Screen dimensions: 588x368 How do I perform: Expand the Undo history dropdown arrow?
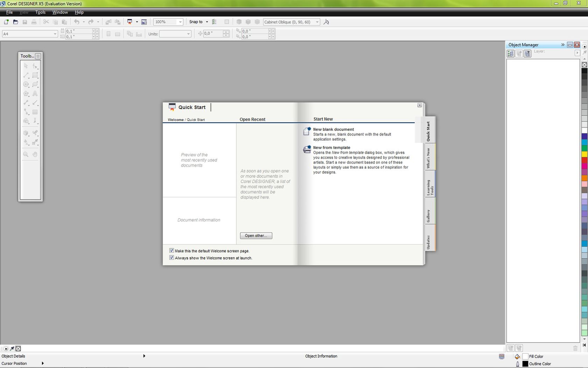[84, 22]
